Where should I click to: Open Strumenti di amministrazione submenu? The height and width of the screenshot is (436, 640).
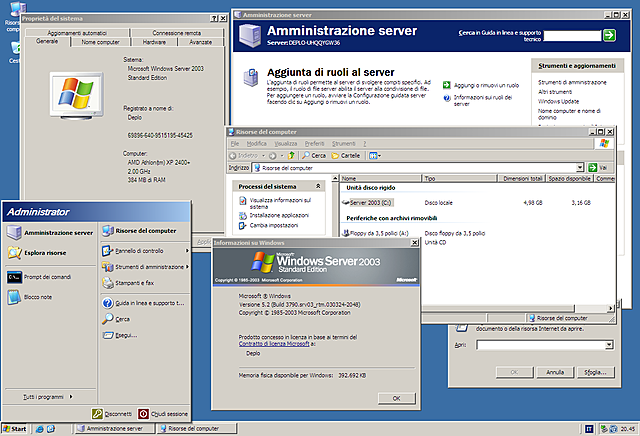click(x=145, y=267)
